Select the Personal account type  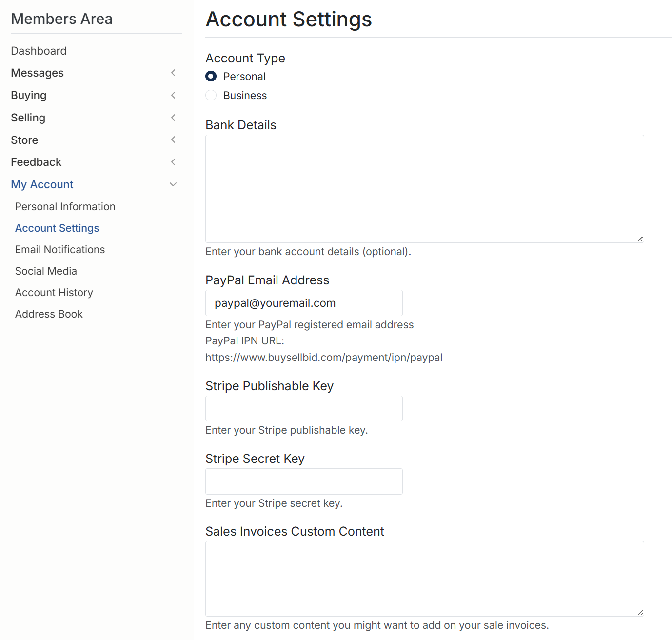211,76
